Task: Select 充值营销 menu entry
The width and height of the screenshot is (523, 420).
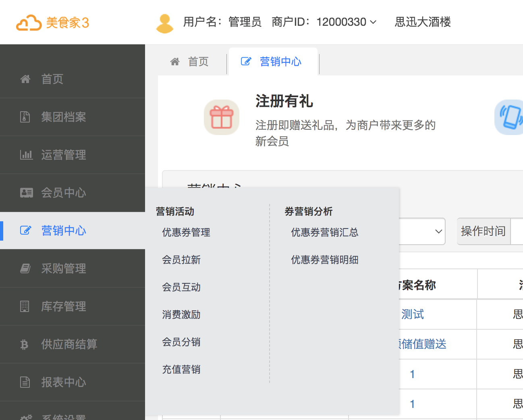Action: coord(181,370)
